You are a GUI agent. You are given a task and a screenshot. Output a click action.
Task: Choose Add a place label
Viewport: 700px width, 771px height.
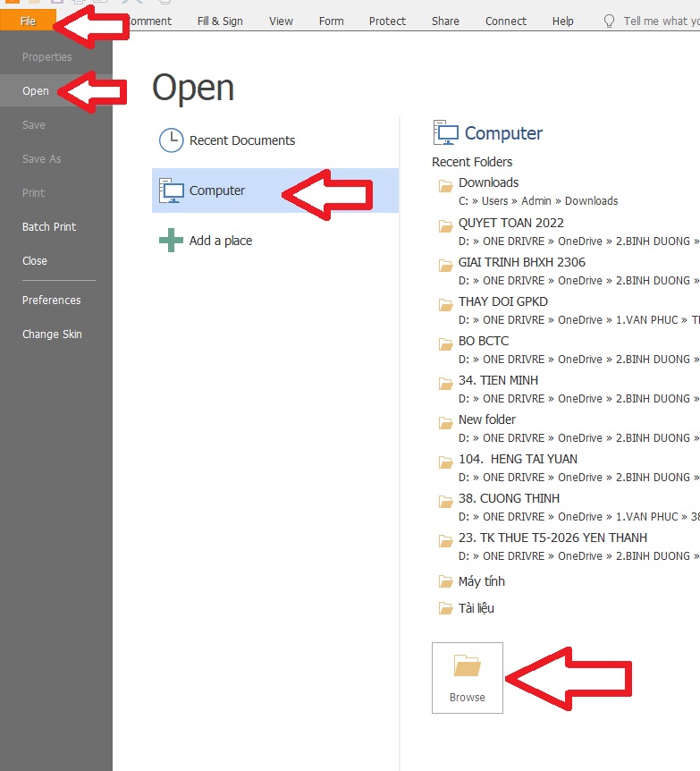[x=221, y=241]
